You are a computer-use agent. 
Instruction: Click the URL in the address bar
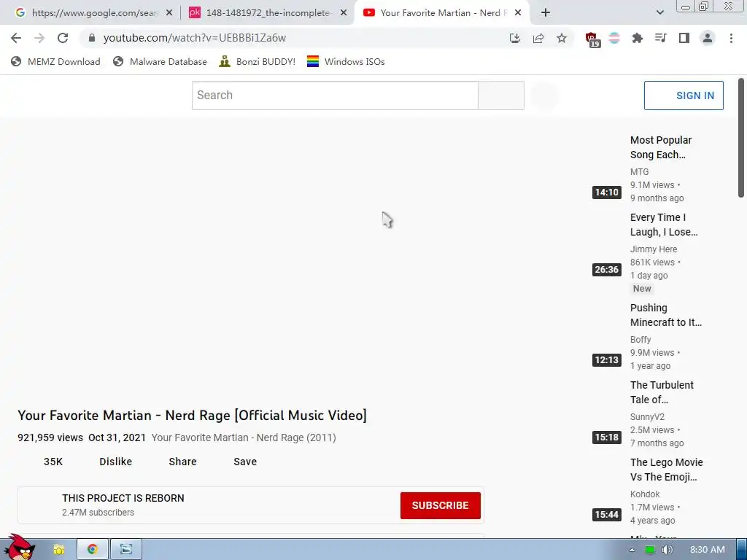coord(194,38)
